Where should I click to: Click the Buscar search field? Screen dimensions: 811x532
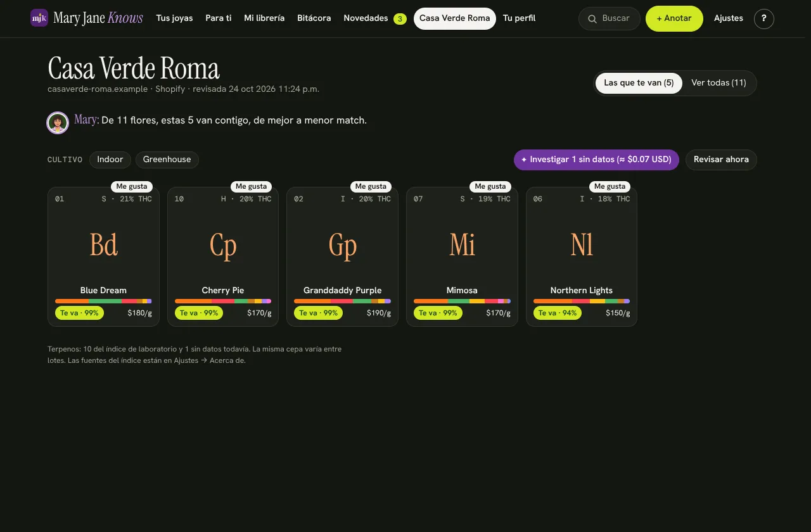(x=610, y=18)
